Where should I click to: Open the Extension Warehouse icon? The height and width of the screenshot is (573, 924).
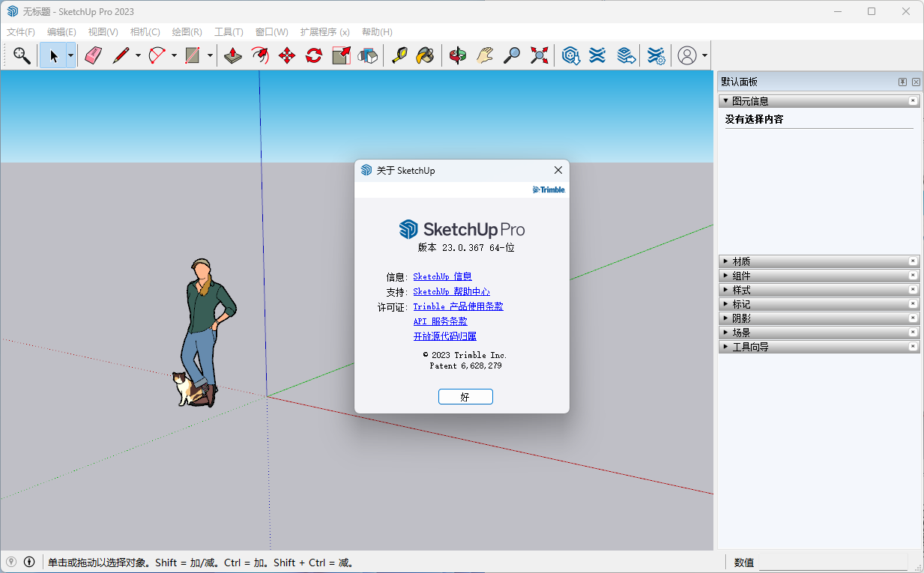597,55
